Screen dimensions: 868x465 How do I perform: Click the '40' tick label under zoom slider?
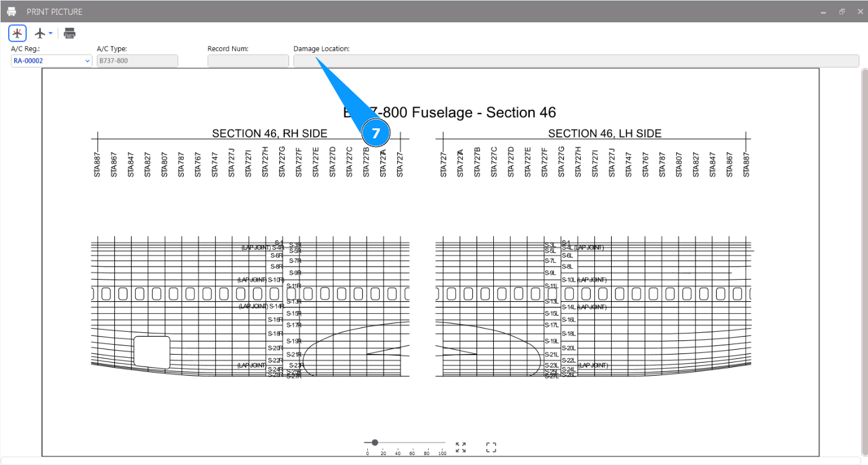[398, 454]
